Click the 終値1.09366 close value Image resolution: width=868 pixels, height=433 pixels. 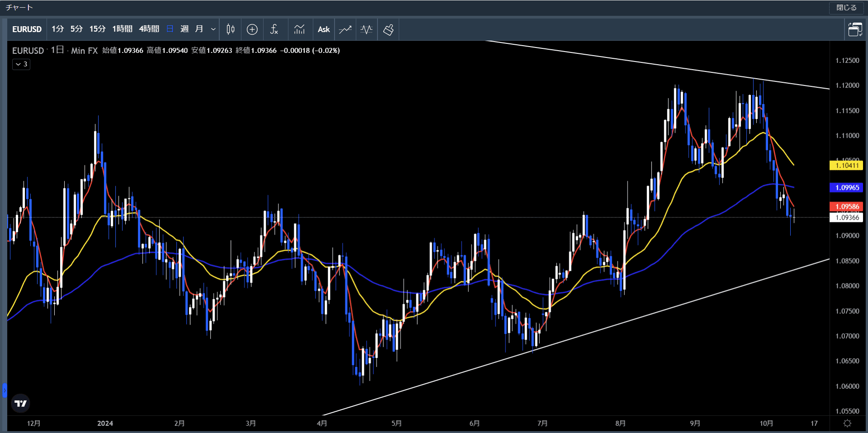coord(256,51)
